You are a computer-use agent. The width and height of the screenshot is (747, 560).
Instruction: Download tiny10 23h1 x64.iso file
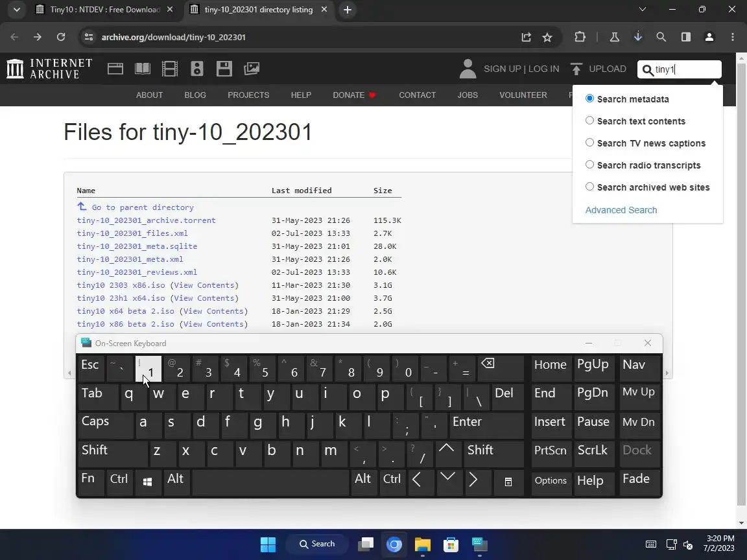click(121, 298)
